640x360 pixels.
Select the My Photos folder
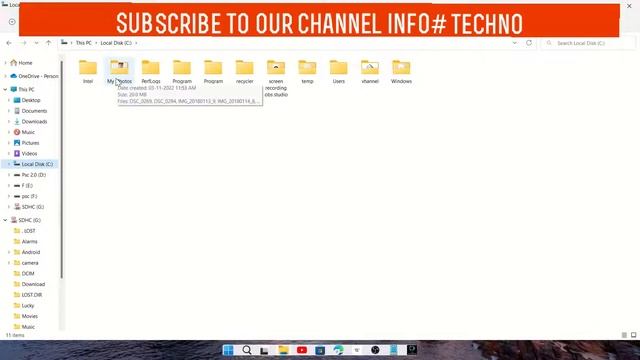point(119,72)
